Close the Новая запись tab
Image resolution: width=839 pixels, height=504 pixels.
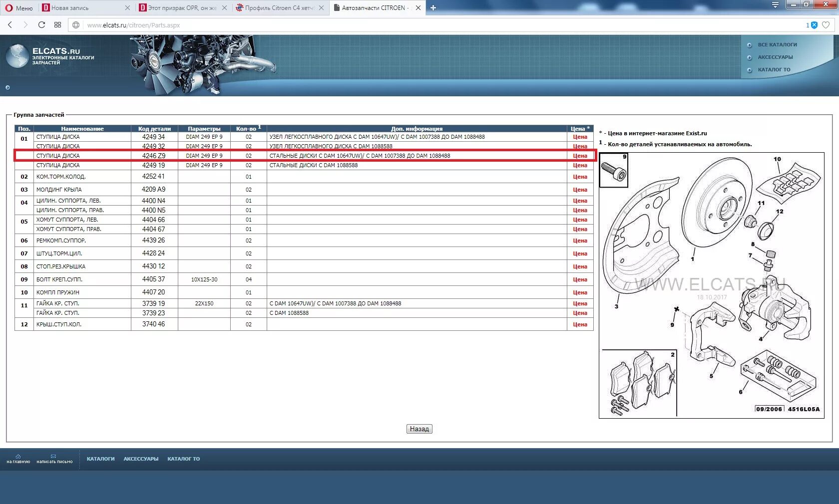click(127, 8)
